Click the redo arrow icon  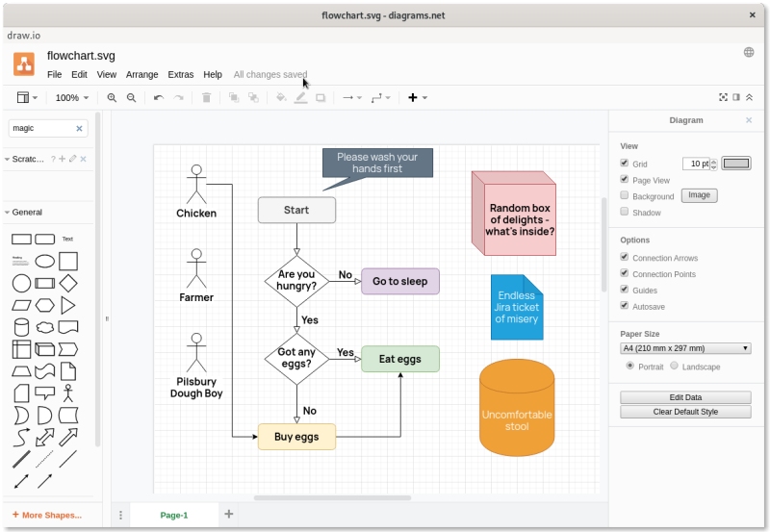tap(179, 98)
